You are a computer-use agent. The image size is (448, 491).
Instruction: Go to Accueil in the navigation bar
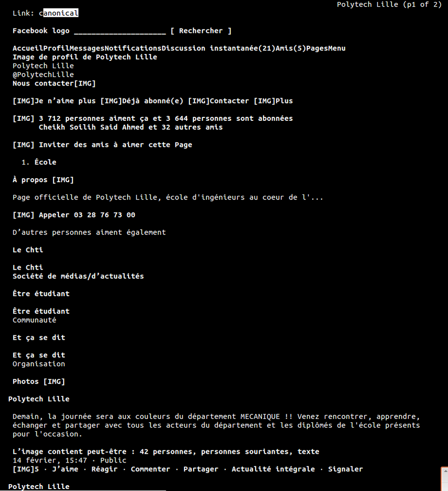[x=27, y=48]
